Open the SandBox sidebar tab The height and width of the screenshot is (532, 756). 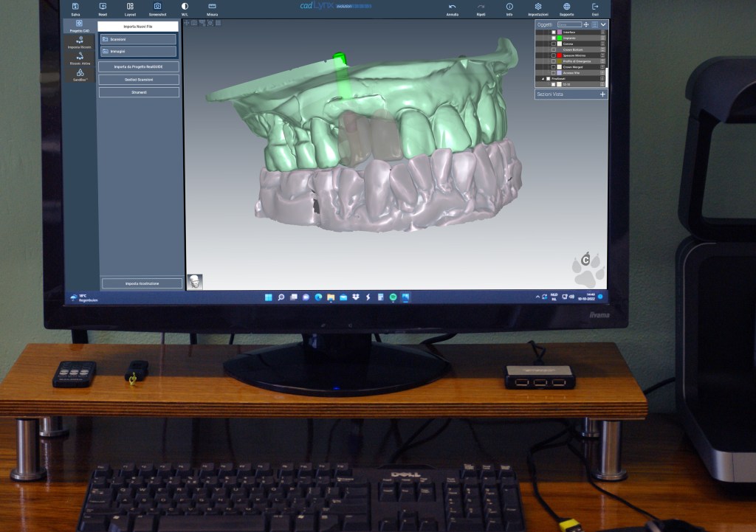point(79,75)
